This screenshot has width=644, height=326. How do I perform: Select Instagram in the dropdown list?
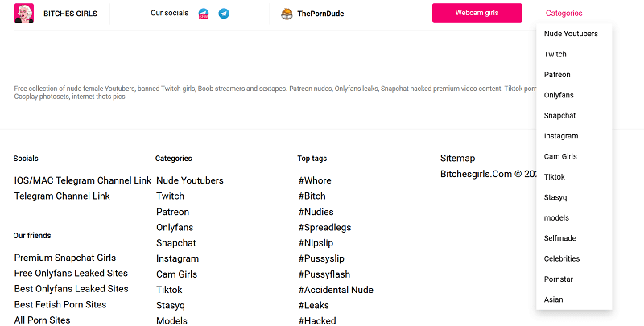click(x=561, y=136)
